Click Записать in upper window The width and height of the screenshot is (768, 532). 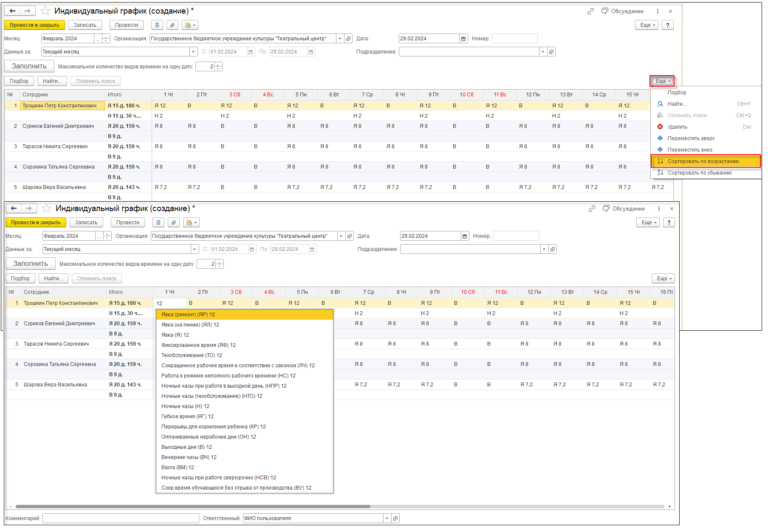pos(85,25)
